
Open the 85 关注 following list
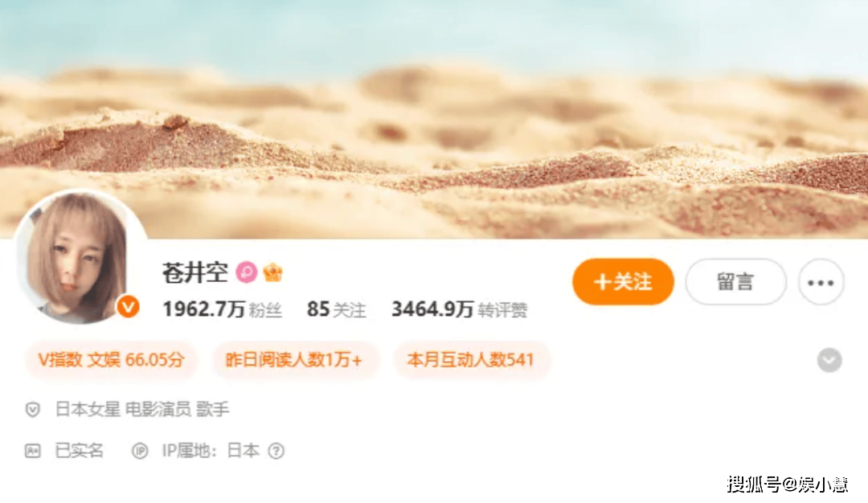(x=337, y=309)
